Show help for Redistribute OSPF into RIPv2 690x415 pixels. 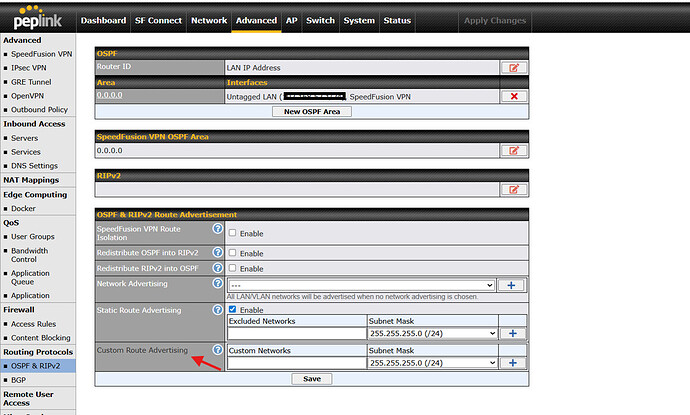(217, 252)
